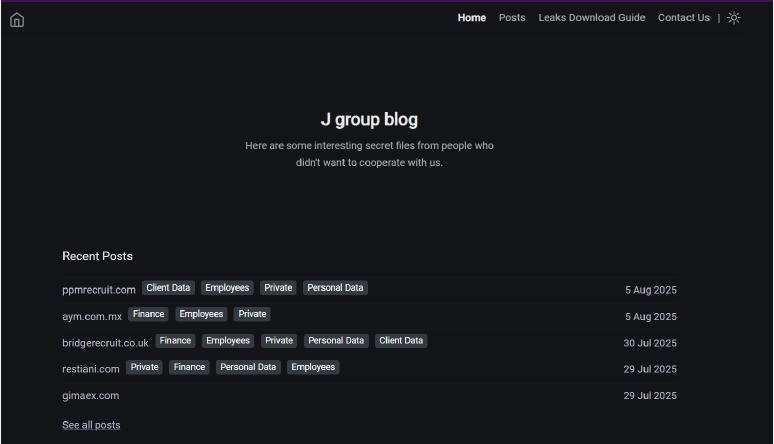Click Private tag on ppmrecruit.com row
Screen dimensions: 774x444
[278, 288]
